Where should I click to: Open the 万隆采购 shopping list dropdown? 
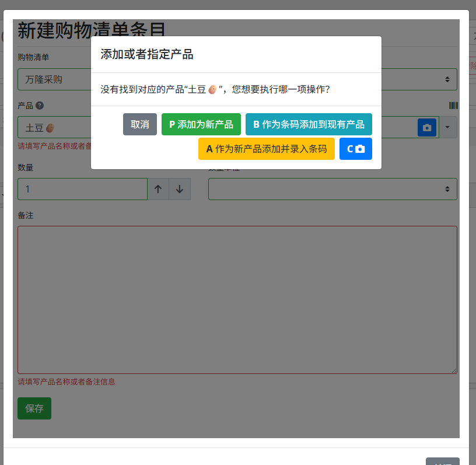pos(237,79)
